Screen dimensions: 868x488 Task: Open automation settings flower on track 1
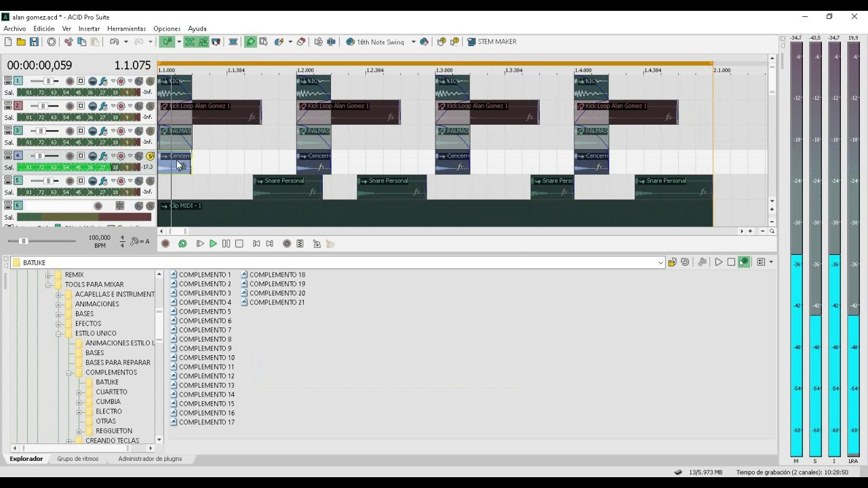[x=121, y=81]
